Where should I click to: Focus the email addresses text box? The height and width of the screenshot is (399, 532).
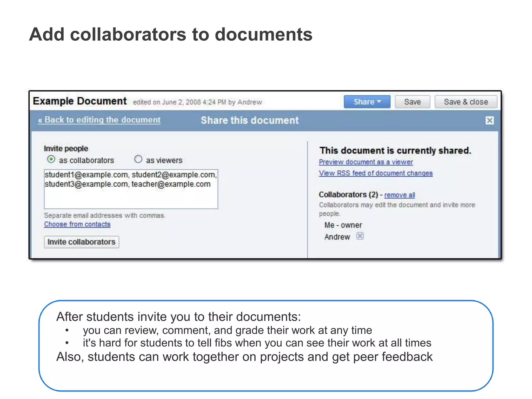point(131,189)
